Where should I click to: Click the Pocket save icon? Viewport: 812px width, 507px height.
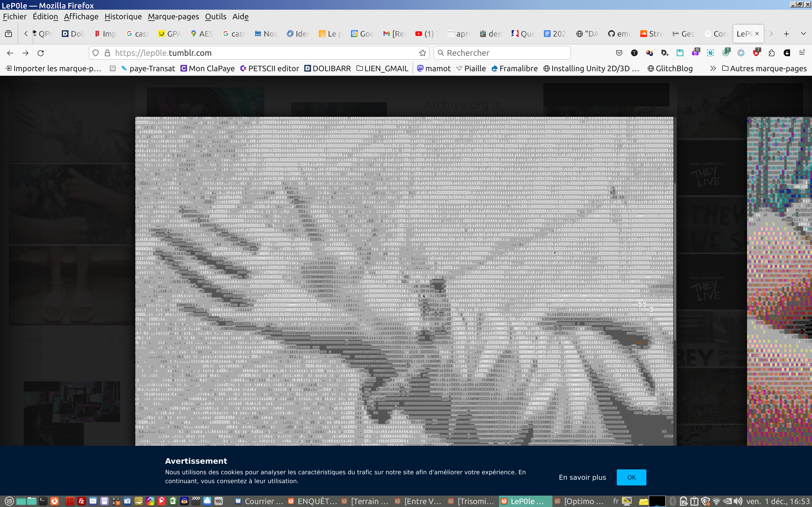pyautogui.click(x=619, y=53)
